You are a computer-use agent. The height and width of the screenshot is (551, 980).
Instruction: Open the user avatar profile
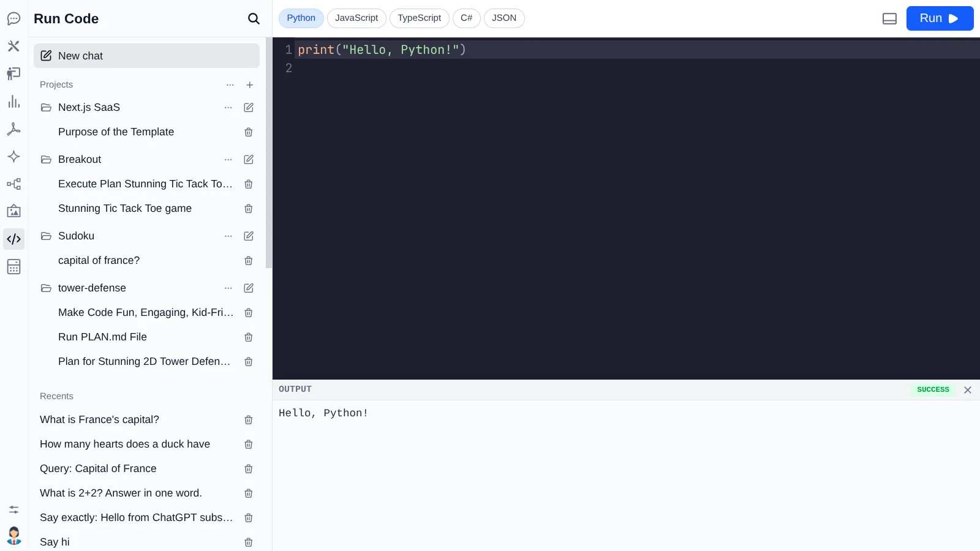13,536
